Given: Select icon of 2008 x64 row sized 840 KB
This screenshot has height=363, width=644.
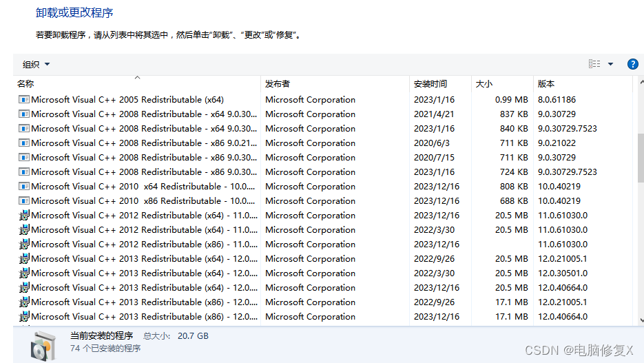Looking at the screenshot, I should point(24,129).
